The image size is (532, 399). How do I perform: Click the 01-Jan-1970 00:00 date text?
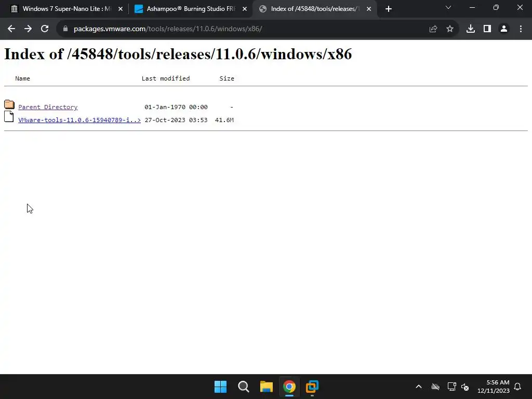(x=176, y=107)
